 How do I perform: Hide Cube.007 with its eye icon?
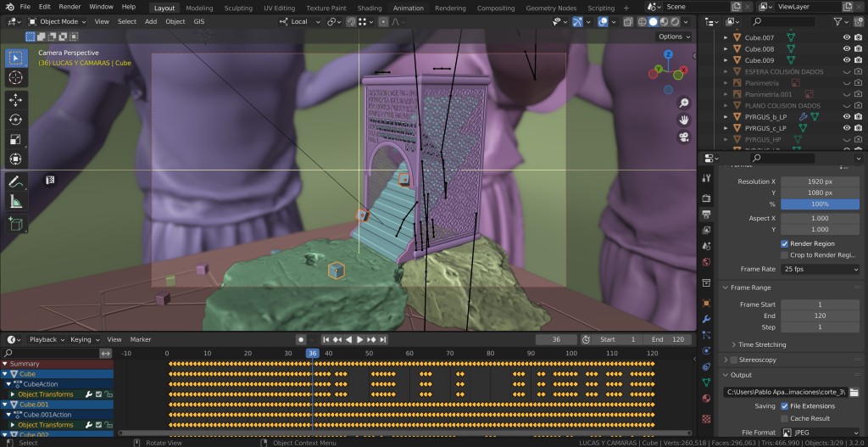click(x=846, y=37)
